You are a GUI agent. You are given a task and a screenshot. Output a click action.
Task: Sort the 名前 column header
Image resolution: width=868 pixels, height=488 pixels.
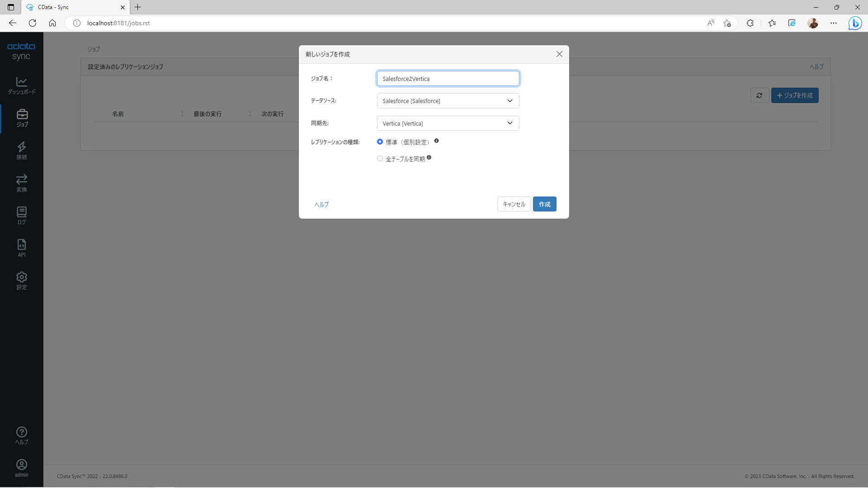tap(118, 114)
